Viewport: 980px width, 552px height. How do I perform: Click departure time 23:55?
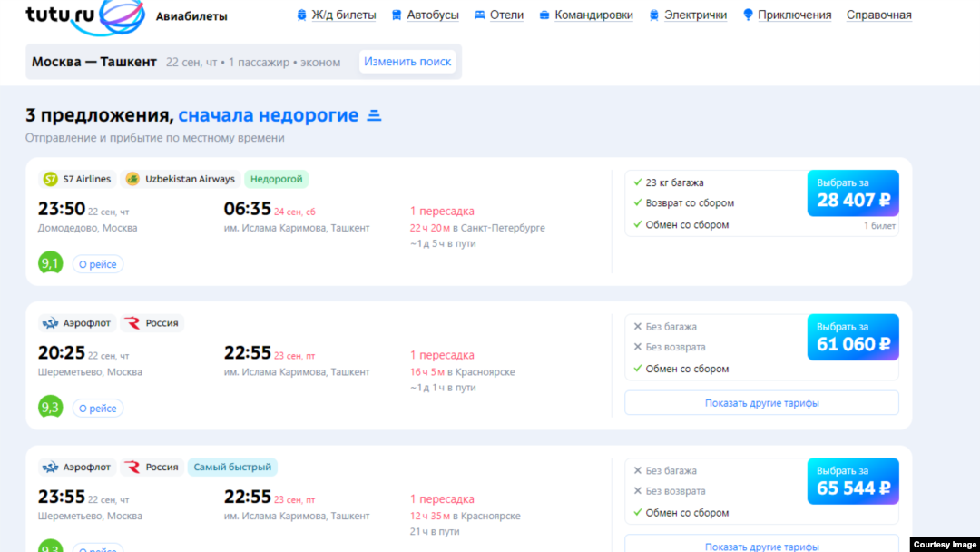[x=62, y=497]
